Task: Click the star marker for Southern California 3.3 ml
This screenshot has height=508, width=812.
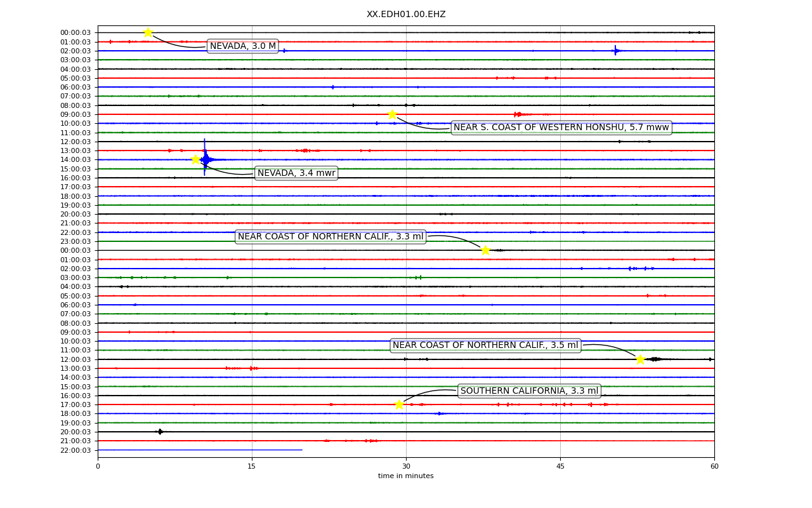Action: point(399,404)
